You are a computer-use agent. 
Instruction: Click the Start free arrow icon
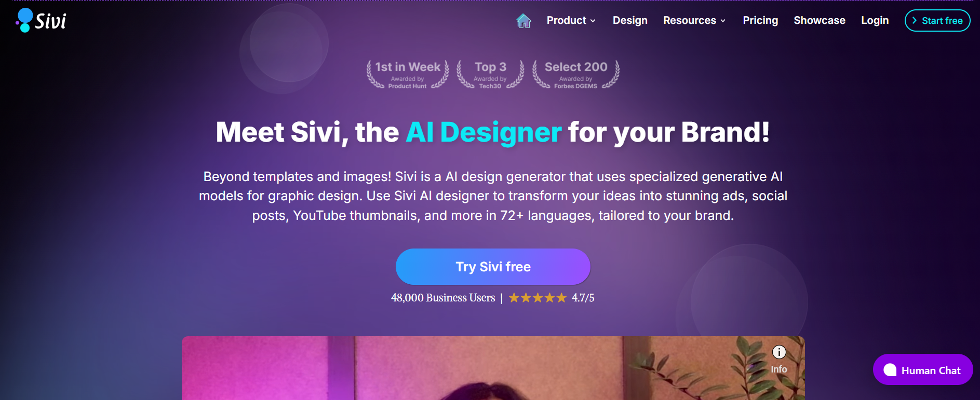coord(915,21)
